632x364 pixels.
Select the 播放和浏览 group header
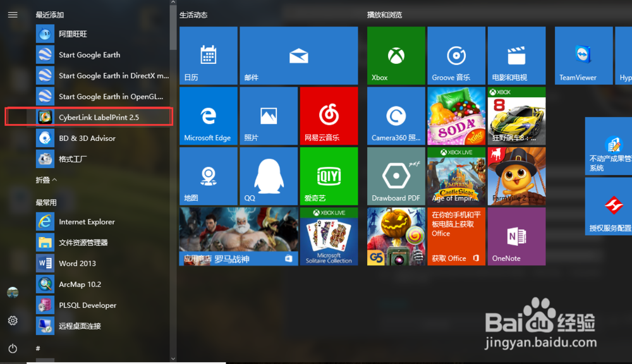point(384,15)
